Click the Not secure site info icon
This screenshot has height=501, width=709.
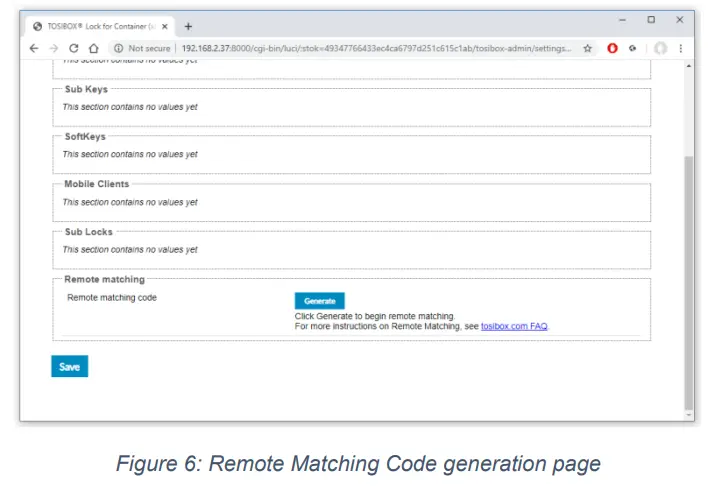[x=118, y=48]
